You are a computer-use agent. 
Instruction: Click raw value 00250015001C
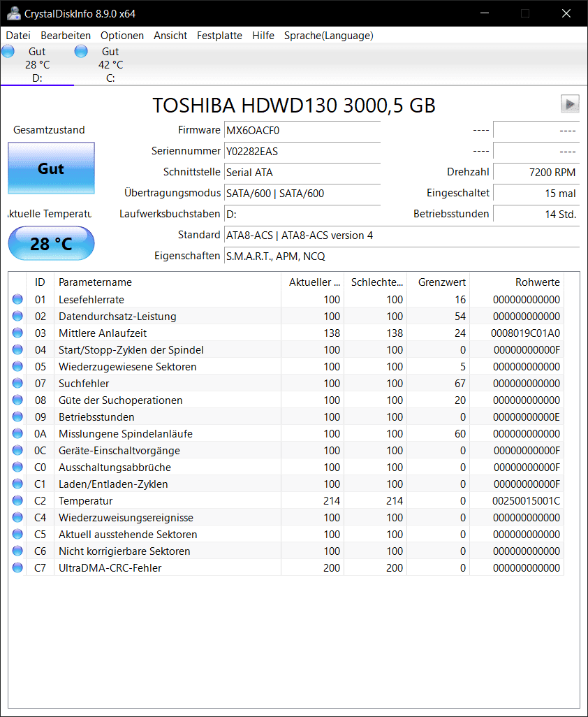coord(526,500)
